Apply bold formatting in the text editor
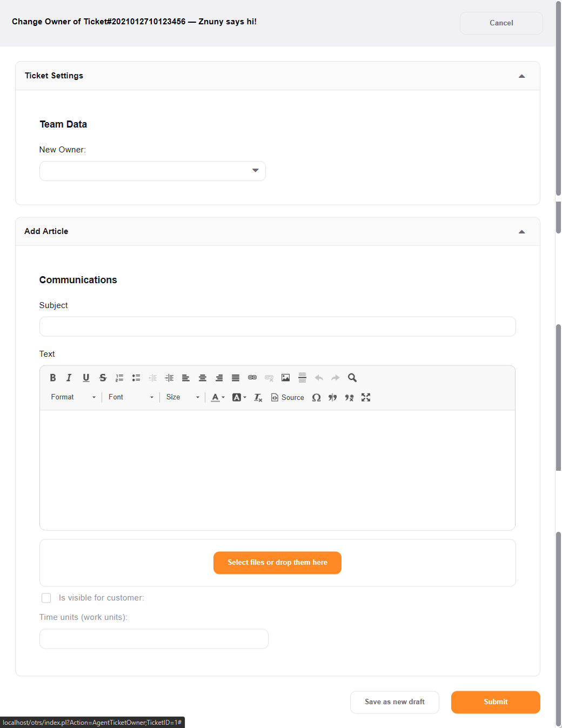The height and width of the screenshot is (728, 562). (x=52, y=377)
